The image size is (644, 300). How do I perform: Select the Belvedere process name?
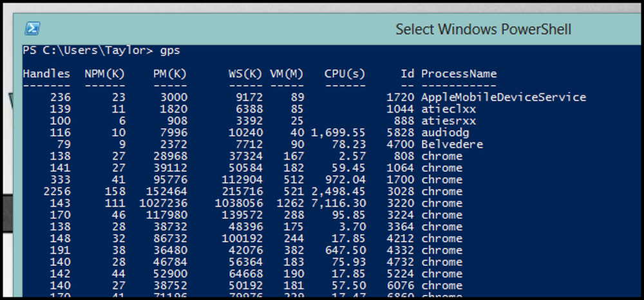pos(452,144)
